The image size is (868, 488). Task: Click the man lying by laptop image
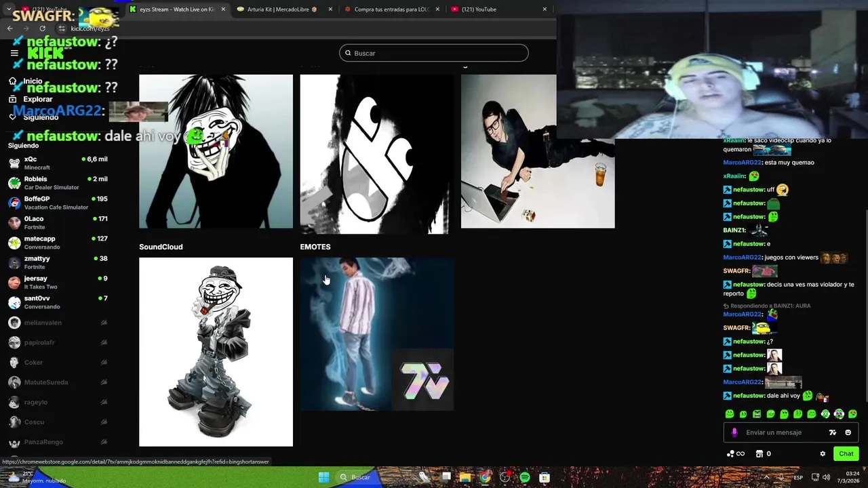(538, 151)
